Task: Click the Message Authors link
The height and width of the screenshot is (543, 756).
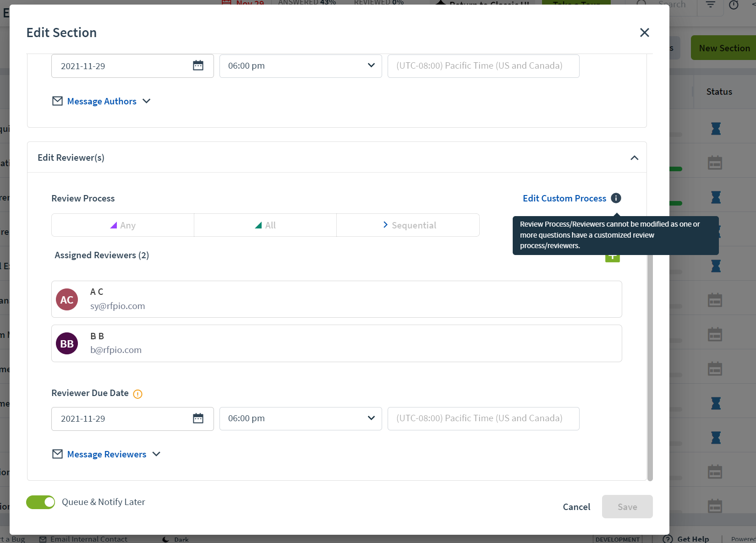Action: pos(102,101)
